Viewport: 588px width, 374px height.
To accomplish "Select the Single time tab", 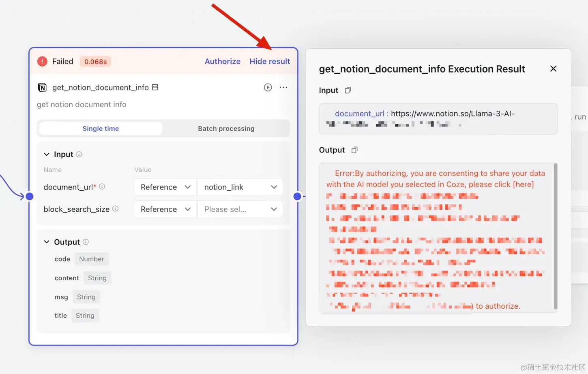I will [x=101, y=129].
